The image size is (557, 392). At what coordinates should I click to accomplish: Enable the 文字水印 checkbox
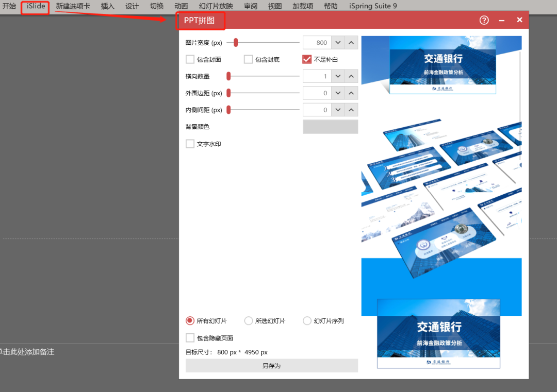(x=190, y=144)
